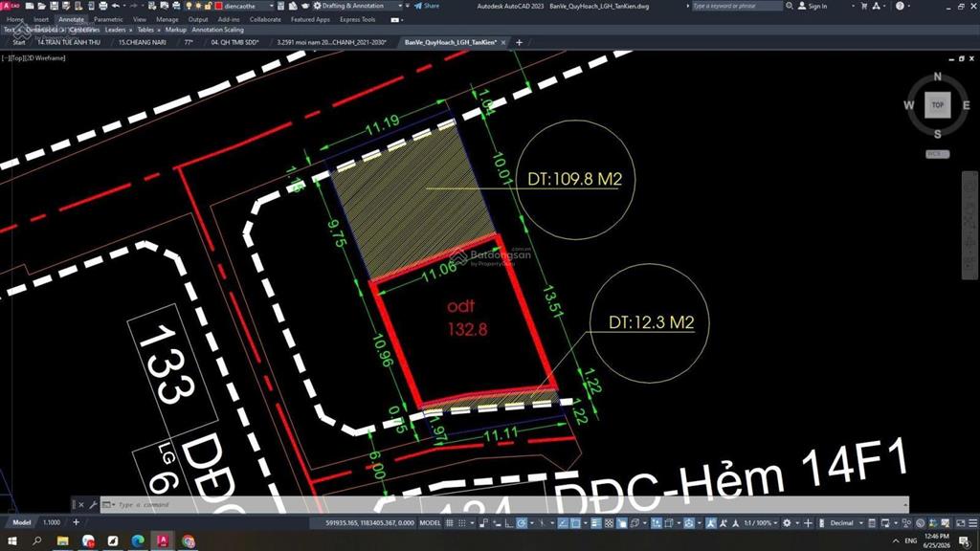The image size is (980, 551).
Task: Click the new drawing tab plus button
Action: pos(519,42)
